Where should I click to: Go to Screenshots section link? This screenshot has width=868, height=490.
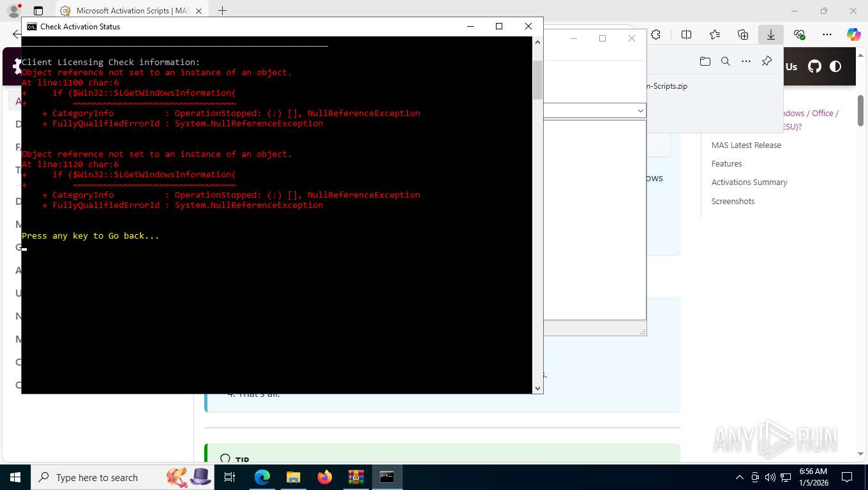[x=733, y=201]
